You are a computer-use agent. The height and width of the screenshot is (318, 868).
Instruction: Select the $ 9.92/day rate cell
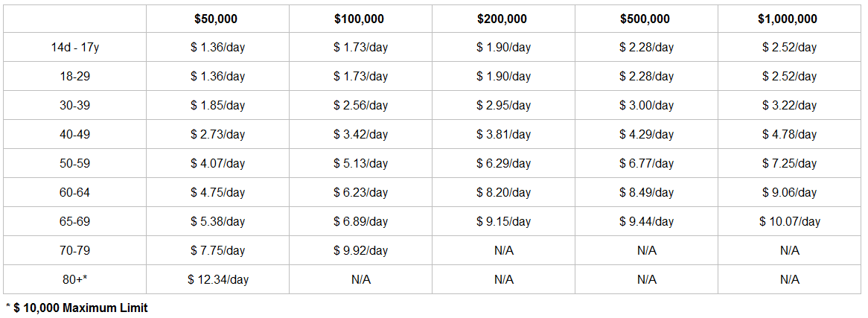pyautogui.click(x=360, y=250)
